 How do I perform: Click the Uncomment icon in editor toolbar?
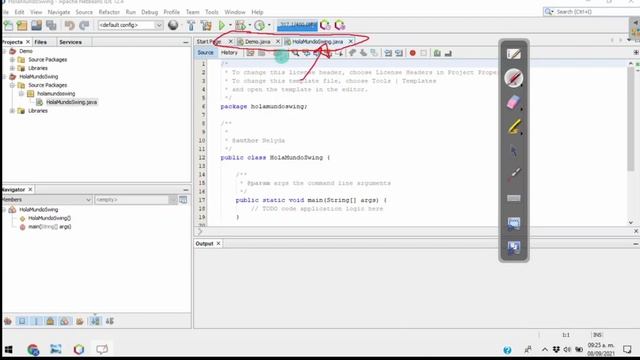click(x=448, y=53)
